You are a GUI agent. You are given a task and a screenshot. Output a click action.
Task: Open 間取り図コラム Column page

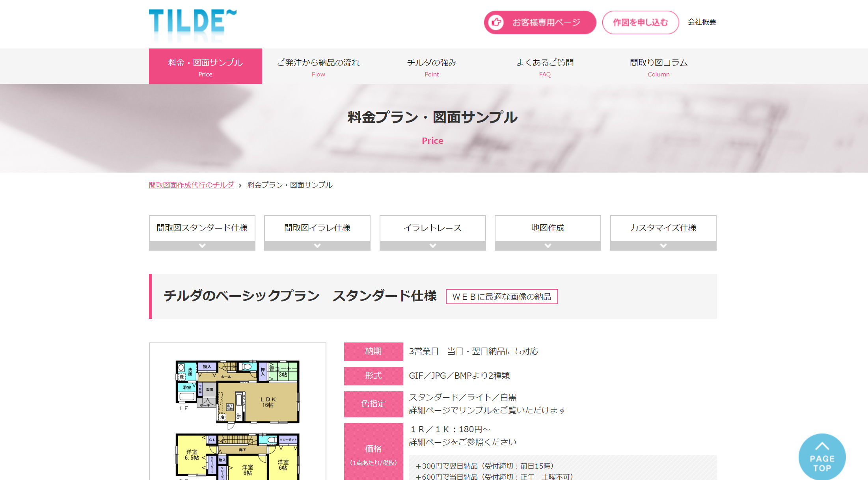point(658,66)
